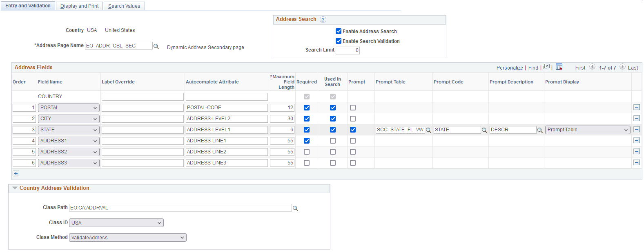Click the Find link in grid header
The height and width of the screenshot is (252, 644).
coord(533,68)
